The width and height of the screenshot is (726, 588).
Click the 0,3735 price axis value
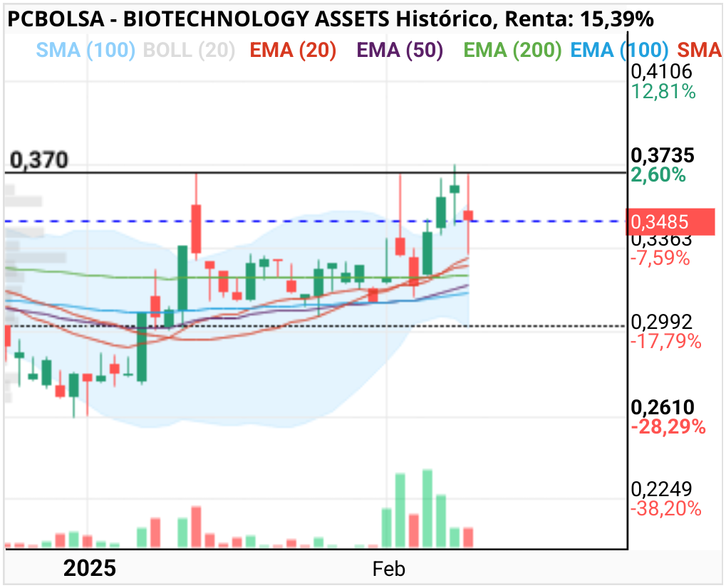(x=663, y=155)
